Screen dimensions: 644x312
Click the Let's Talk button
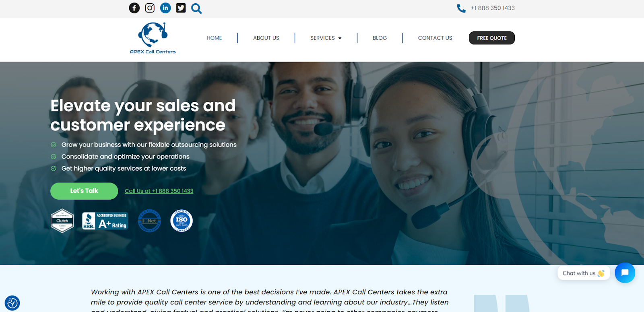84,191
